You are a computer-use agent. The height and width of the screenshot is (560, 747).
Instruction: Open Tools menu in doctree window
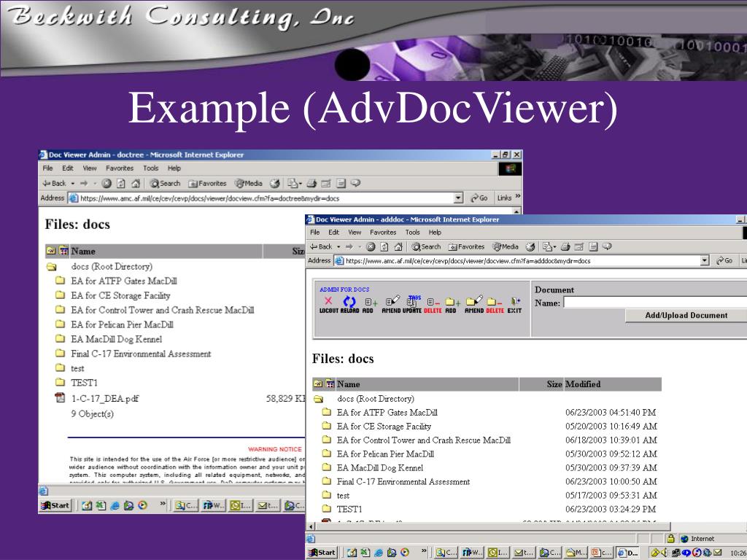(150, 168)
